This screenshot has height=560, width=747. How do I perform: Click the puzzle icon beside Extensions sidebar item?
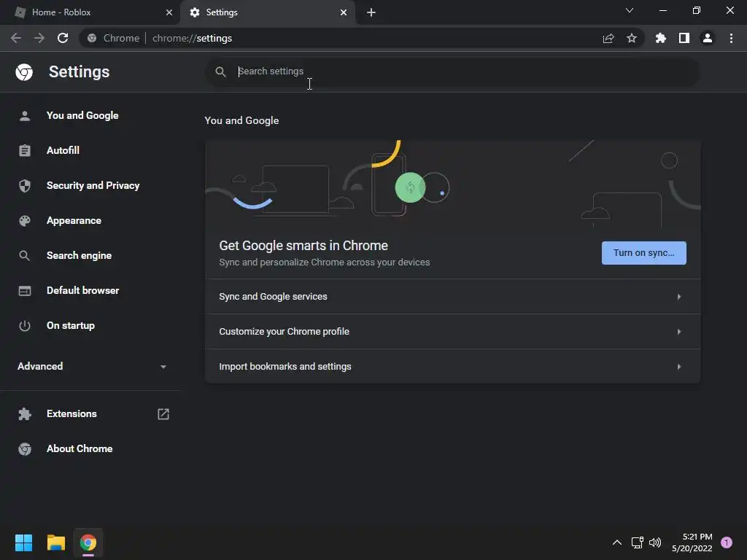coord(25,414)
